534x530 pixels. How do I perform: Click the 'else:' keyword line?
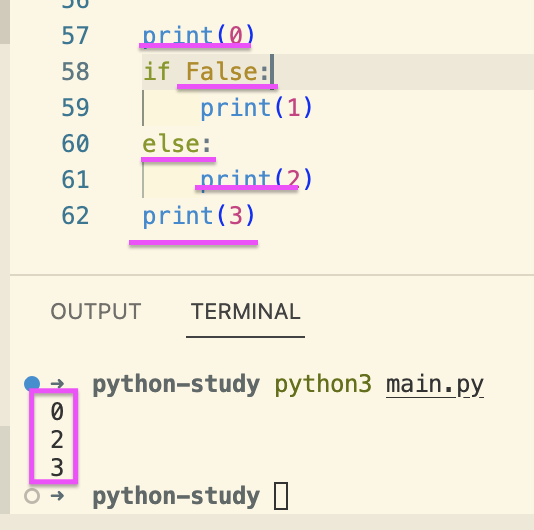177,143
